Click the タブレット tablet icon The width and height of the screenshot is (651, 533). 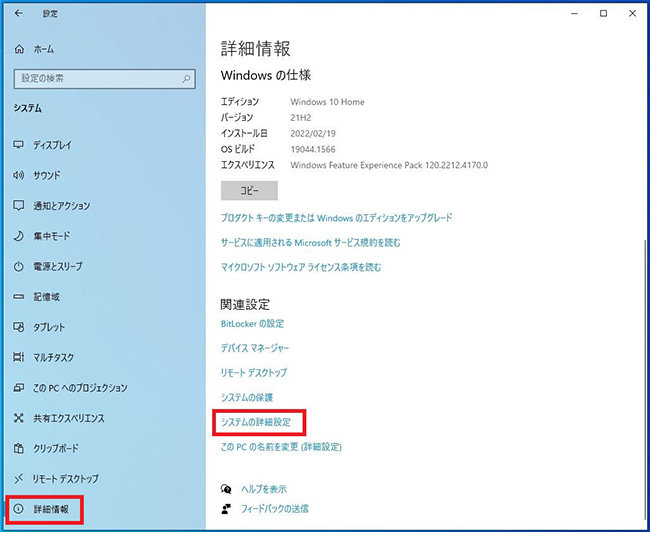[19, 327]
